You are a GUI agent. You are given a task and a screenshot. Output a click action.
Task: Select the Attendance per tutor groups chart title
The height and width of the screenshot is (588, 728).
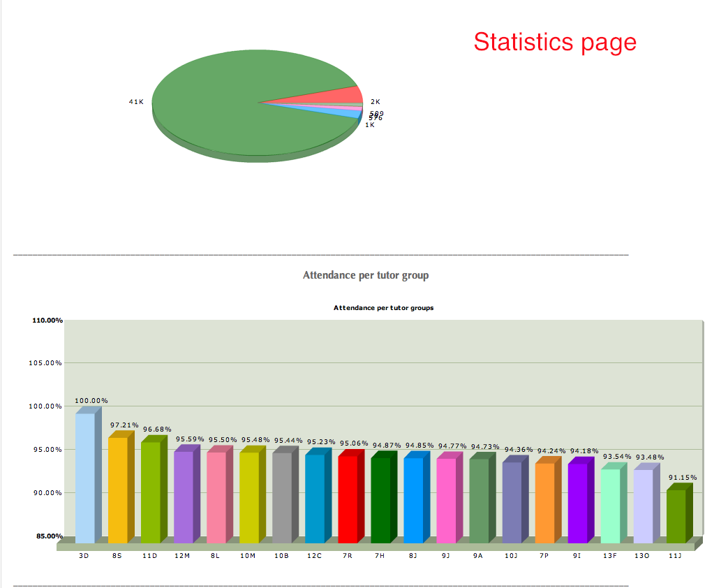[382, 307]
